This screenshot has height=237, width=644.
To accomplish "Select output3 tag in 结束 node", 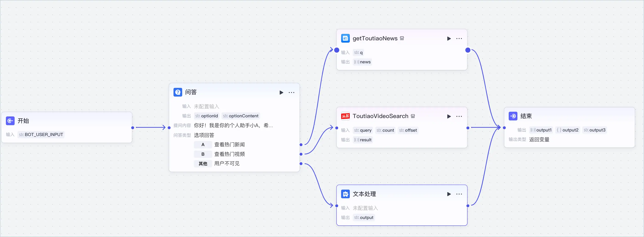I will click(x=595, y=130).
